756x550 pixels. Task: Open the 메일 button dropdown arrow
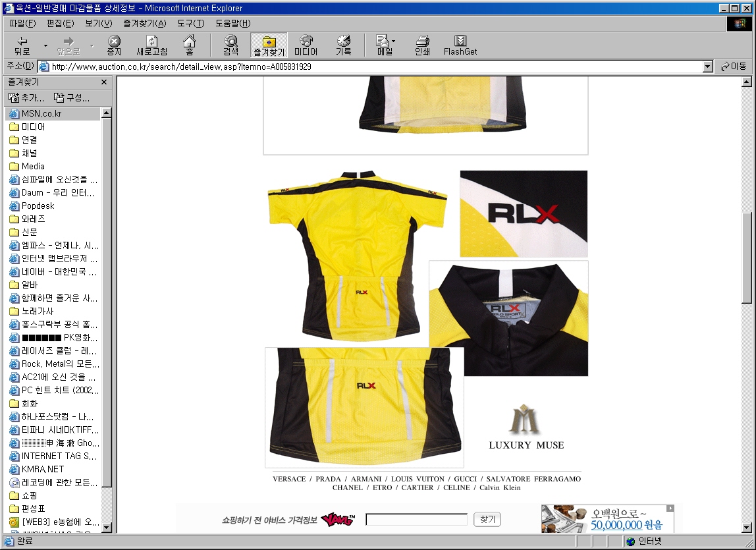pyautogui.click(x=394, y=41)
